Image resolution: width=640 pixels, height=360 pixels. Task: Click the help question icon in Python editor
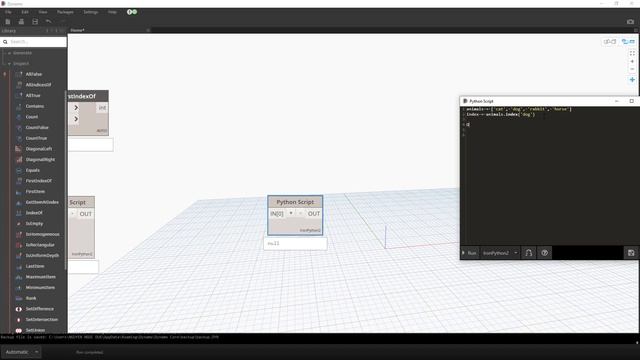coord(544,253)
